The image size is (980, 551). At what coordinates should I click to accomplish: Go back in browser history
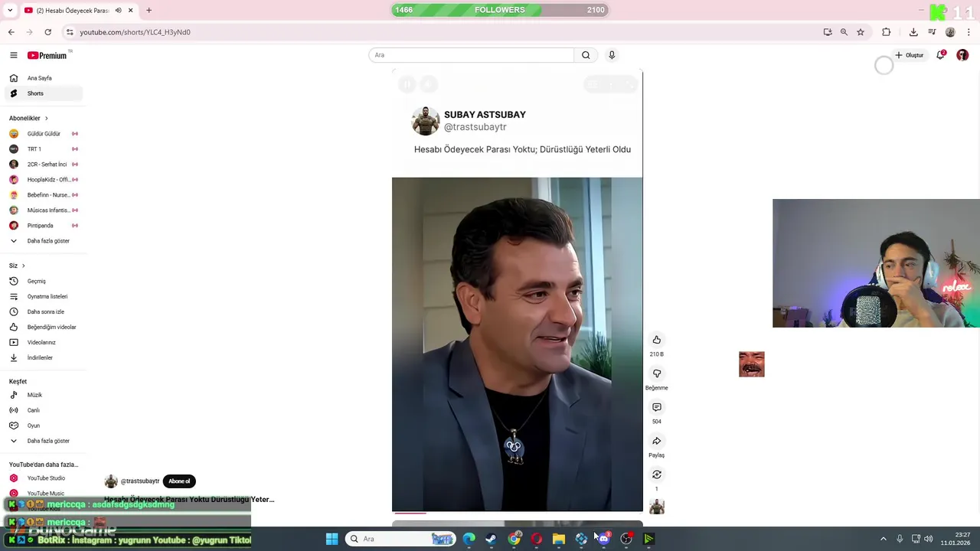[x=11, y=32]
